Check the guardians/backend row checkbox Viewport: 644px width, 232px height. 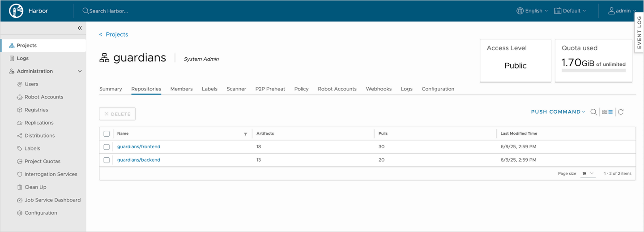(107, 160)
